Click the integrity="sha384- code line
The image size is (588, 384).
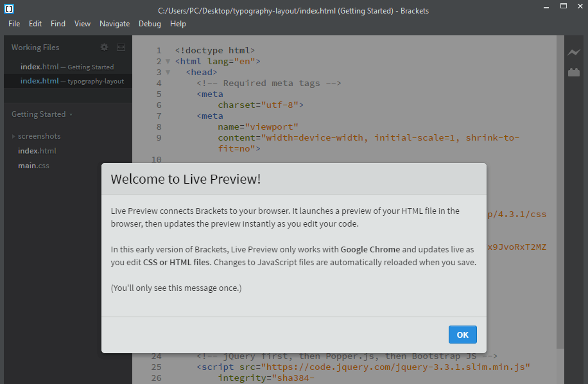coord(266,378)
